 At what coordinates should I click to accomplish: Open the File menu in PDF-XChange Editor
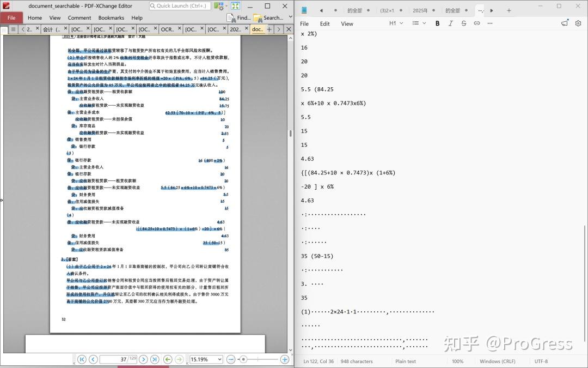point(11,17)
